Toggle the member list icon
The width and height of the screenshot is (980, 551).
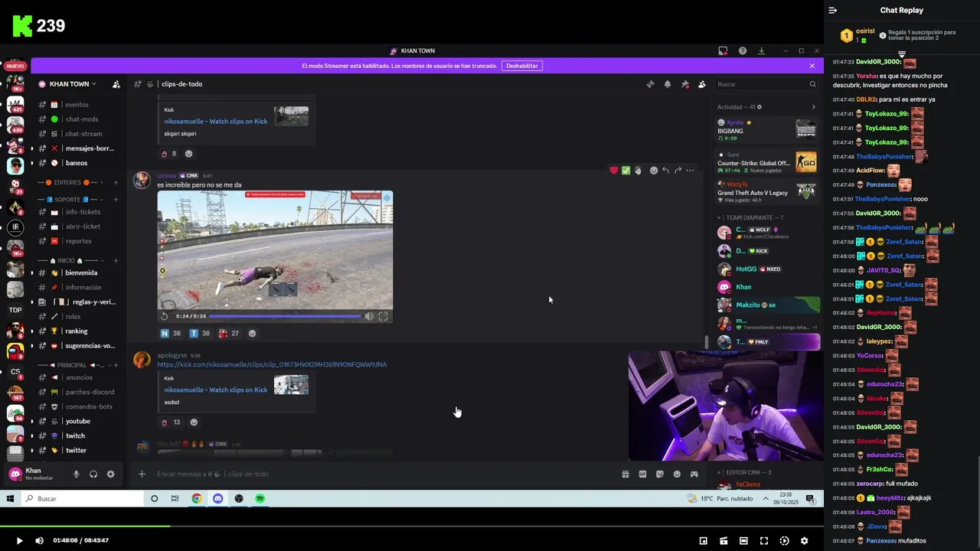[x=702, y=84]
